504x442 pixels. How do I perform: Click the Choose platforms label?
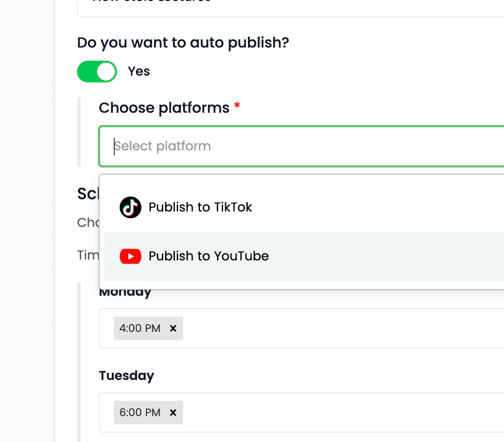click(164, 108)
